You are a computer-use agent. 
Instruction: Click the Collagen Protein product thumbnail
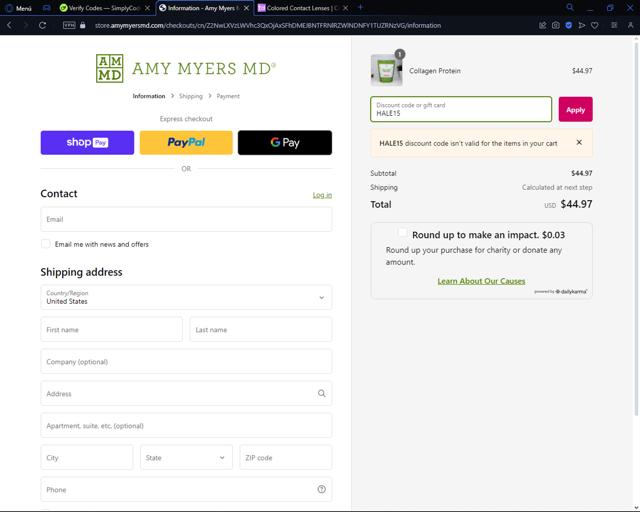pos(386,71)
